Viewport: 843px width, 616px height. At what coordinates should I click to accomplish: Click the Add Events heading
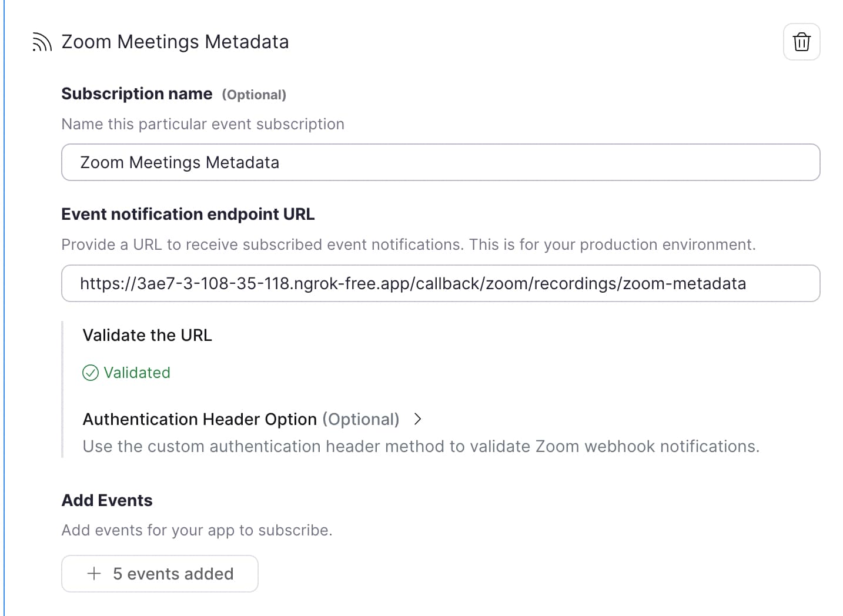tap(107, 500)
